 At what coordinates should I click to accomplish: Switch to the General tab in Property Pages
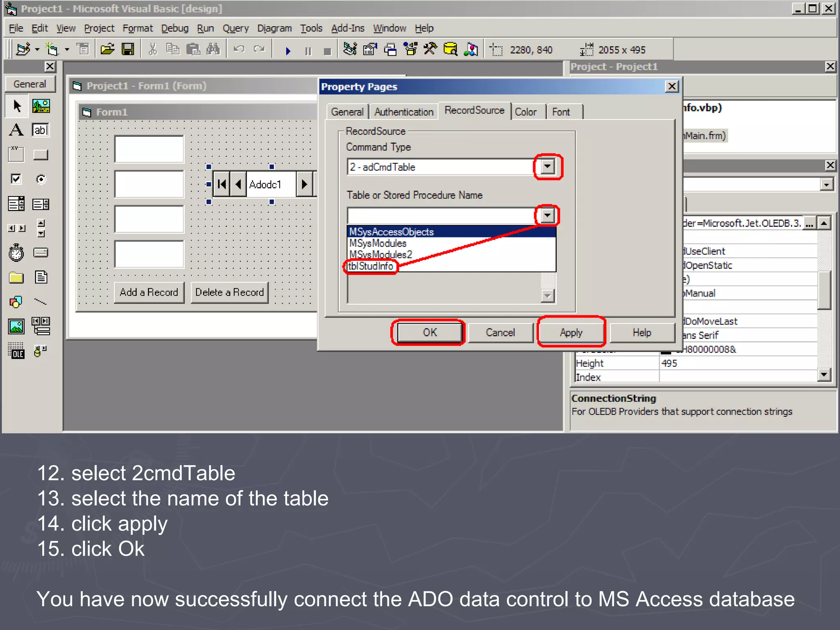tap(347, 112)
